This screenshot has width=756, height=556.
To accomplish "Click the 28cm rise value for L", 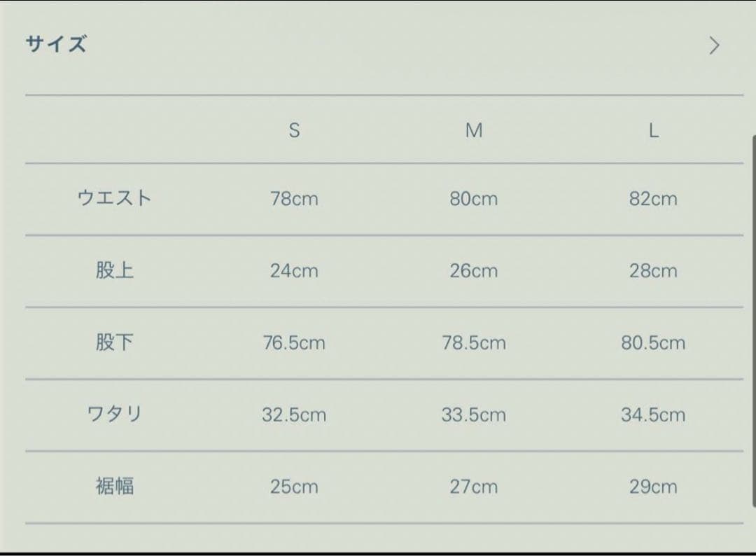I will pyautogui.click(x=653, y=271).
